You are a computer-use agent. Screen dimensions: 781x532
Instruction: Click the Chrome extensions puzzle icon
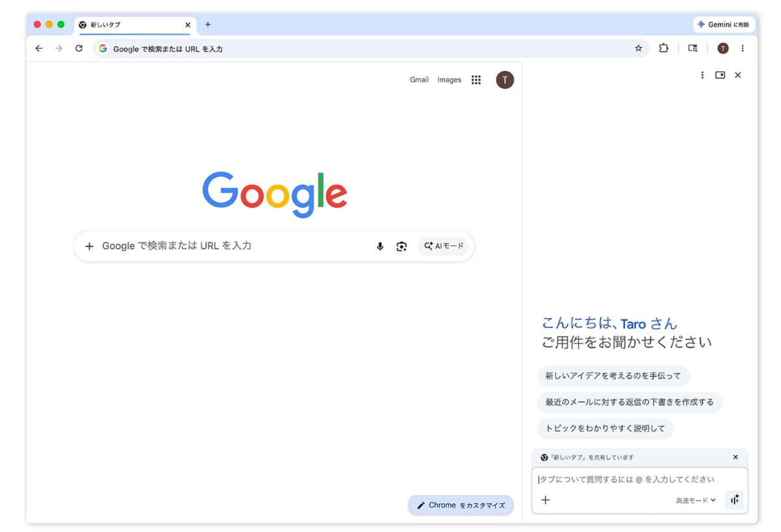[x=663, y=48]
